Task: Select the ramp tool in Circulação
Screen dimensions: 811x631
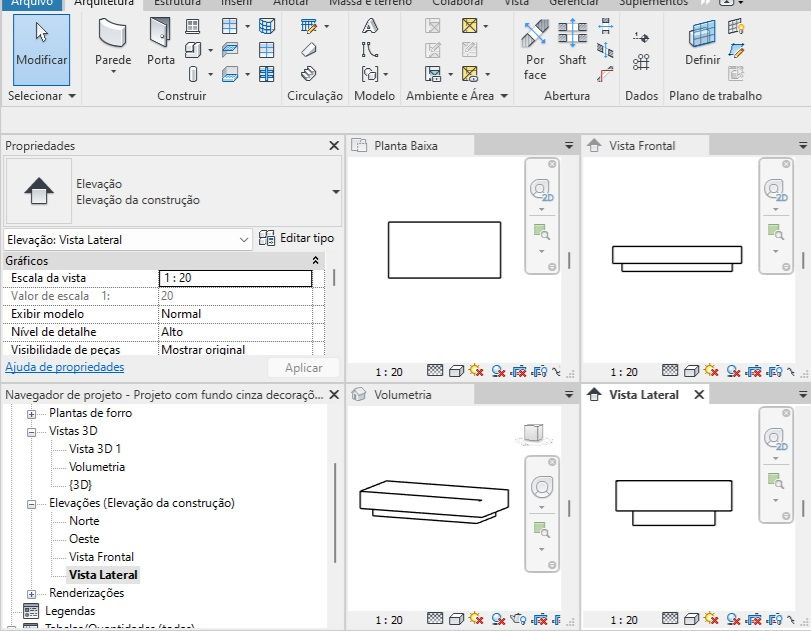Action: [308, 50]
